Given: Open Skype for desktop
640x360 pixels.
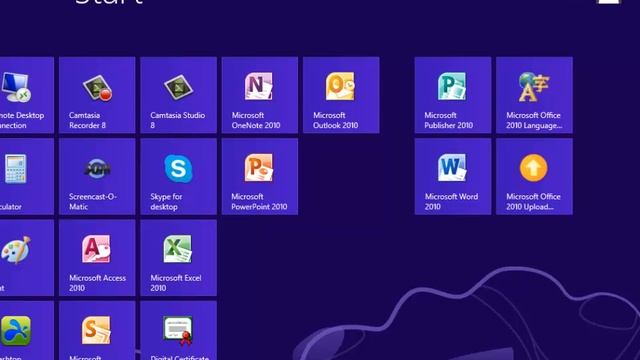Looking at the screenshot, I should pos(178,176).
